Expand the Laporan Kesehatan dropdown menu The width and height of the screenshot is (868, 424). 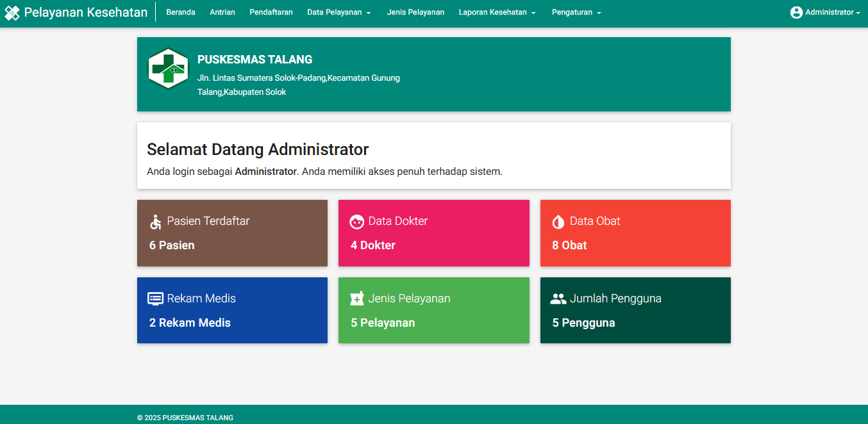(x=497, y=12)
